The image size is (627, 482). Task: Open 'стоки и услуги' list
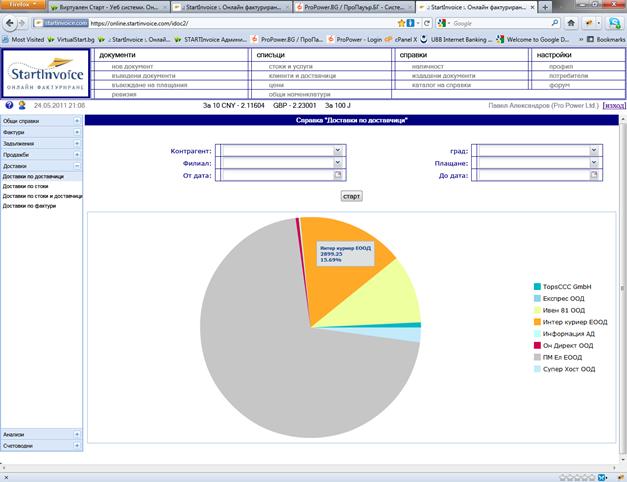pos(291,66)
